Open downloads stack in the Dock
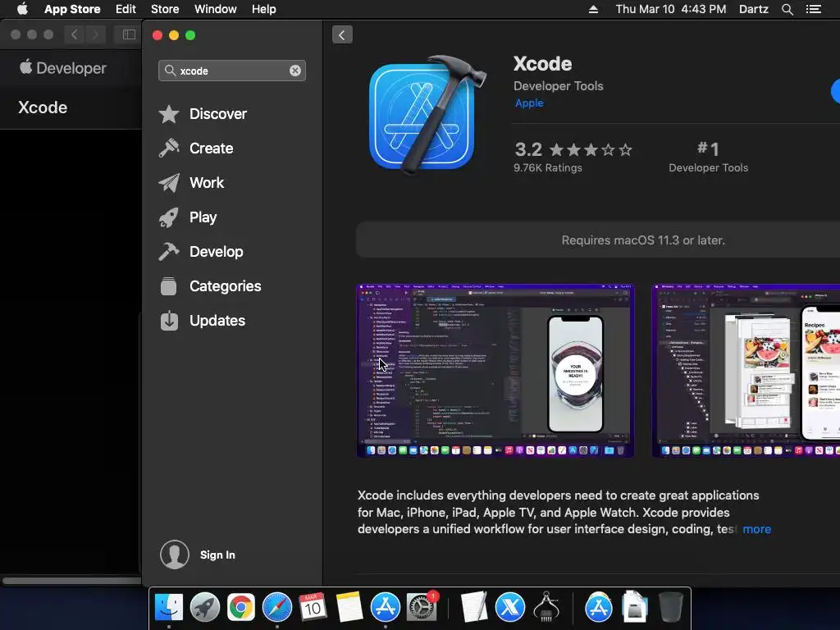This screenshot has width=840, height=630. [x=635, y=607]
